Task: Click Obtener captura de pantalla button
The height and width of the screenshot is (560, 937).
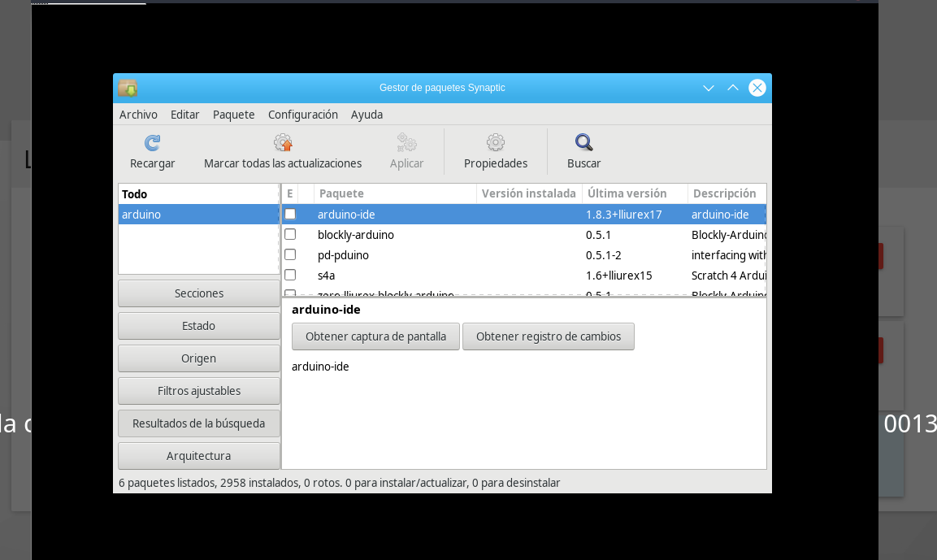Action: coord(375,336)
